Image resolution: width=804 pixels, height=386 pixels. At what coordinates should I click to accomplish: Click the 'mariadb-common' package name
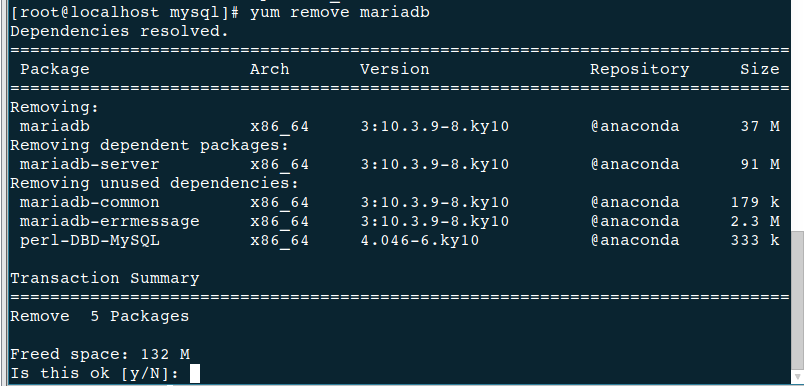click(89, 202)
